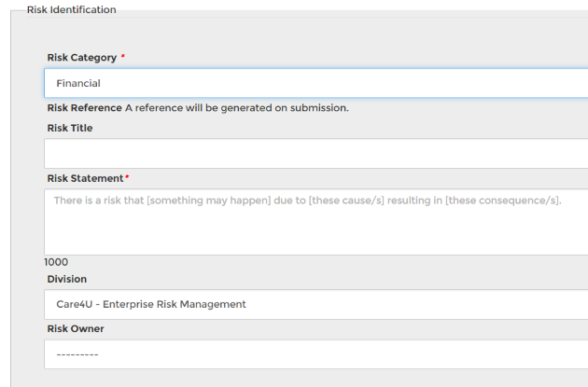Click the red asterisk beside Risk Category
The height and width of the screenshot is (387, 588).
click(123, 57)
